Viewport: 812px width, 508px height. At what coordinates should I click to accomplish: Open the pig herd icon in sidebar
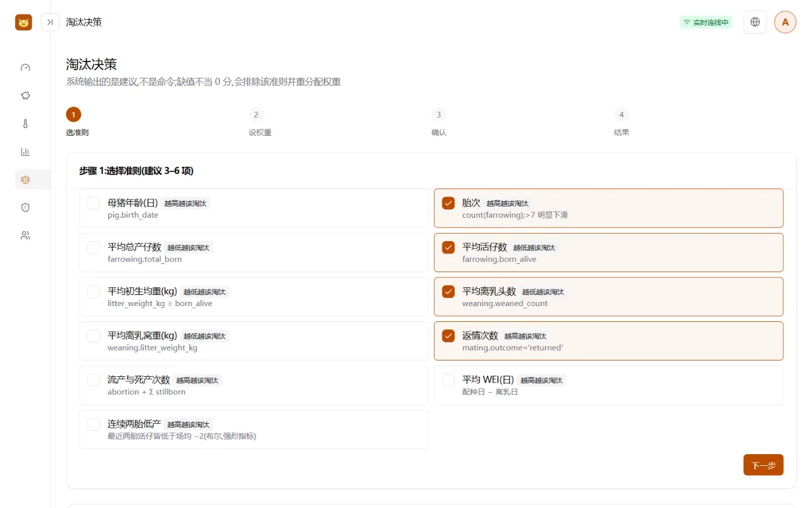point(25,95)
